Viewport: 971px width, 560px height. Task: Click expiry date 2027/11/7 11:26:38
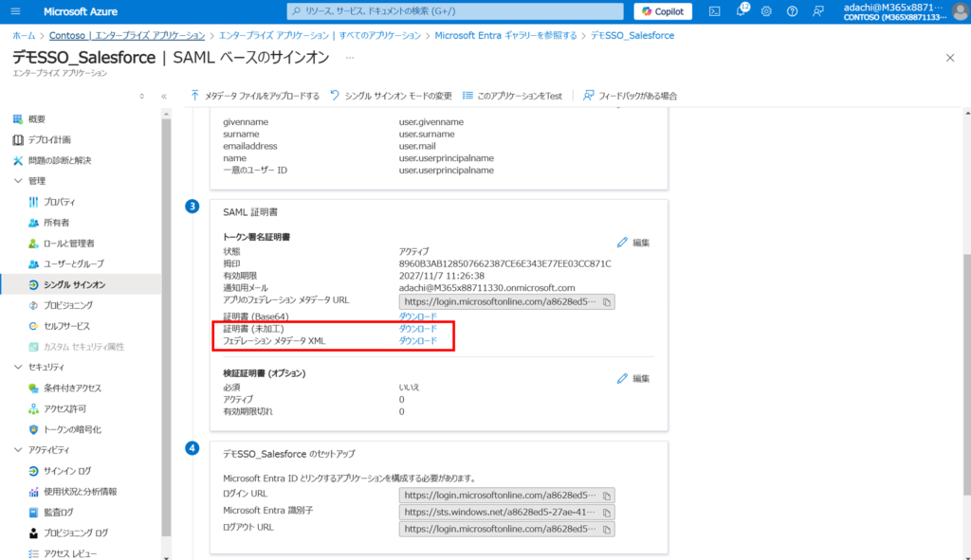tap(442, 276)
